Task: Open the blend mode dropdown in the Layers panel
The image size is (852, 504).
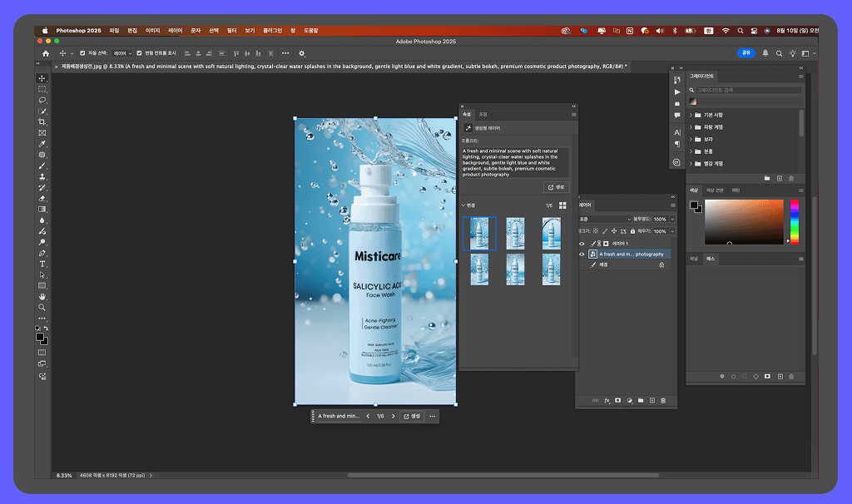Action: point(605,220)
